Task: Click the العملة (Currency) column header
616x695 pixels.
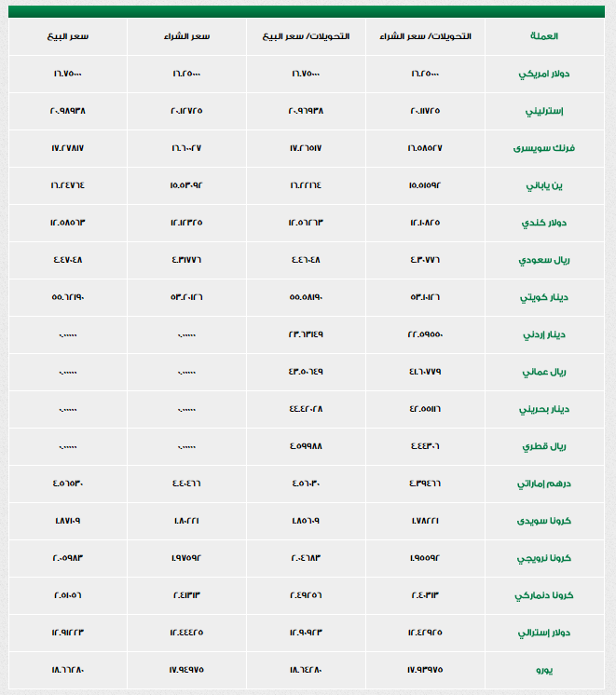Action: coord(542,36)
